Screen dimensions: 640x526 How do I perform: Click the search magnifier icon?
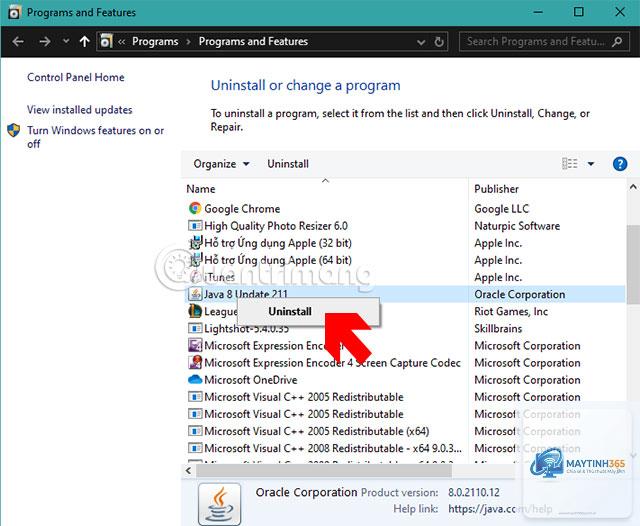[617, 42]
